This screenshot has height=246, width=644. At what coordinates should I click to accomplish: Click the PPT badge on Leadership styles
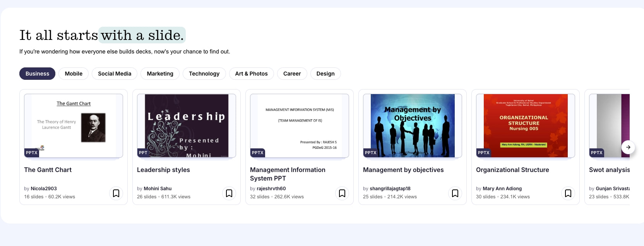coord(143,153)
